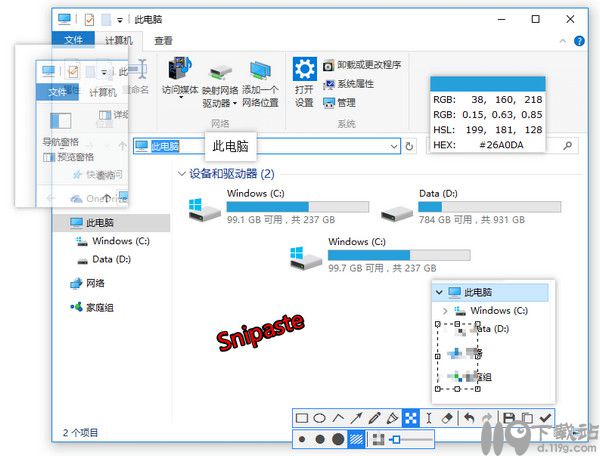Open the Windows (C:) drive with 99.1 GB free
600x456 pixels.
(x=279, y=207)
